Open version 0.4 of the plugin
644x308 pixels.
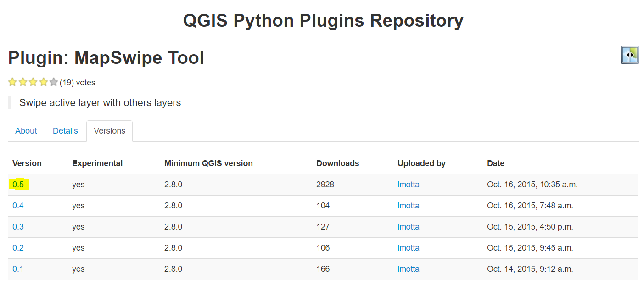(18, 205)
